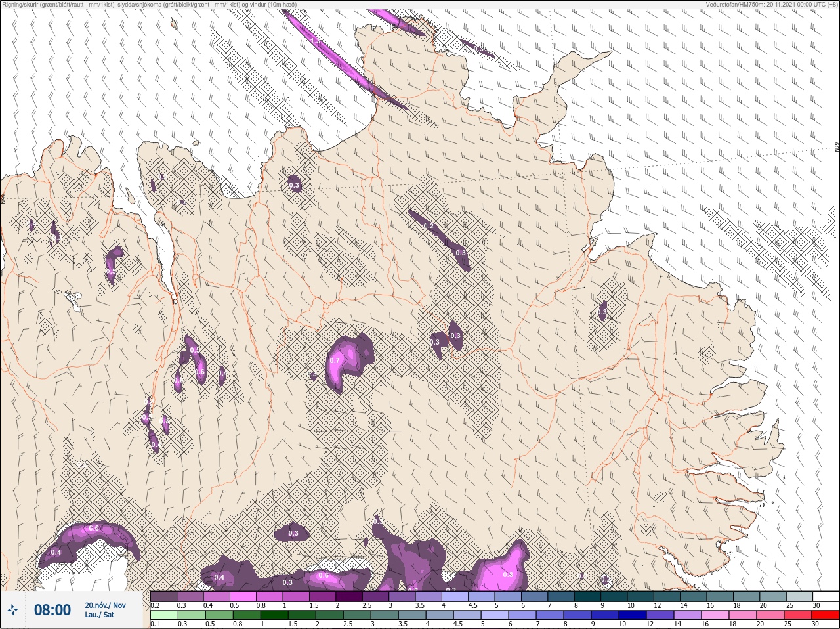Screen dimensions: 840x629
Task: Click the dark plum 2 snow legend swatch
Action: (x=349, y=596)
